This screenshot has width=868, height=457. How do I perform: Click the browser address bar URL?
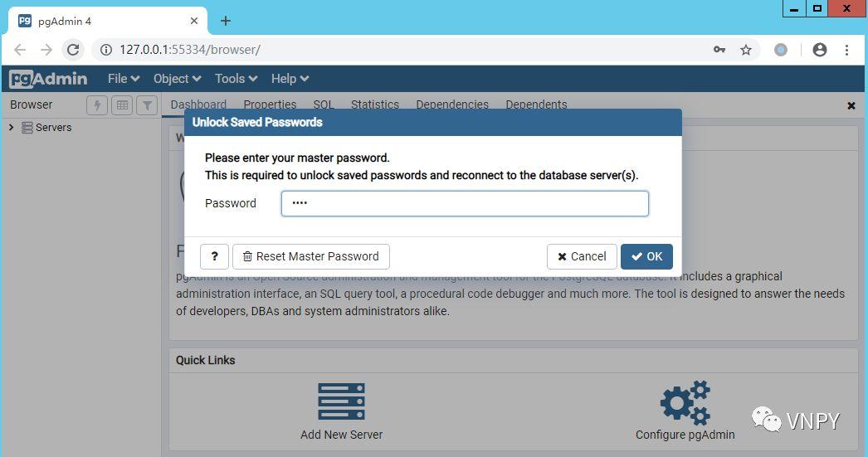point(190,50)
